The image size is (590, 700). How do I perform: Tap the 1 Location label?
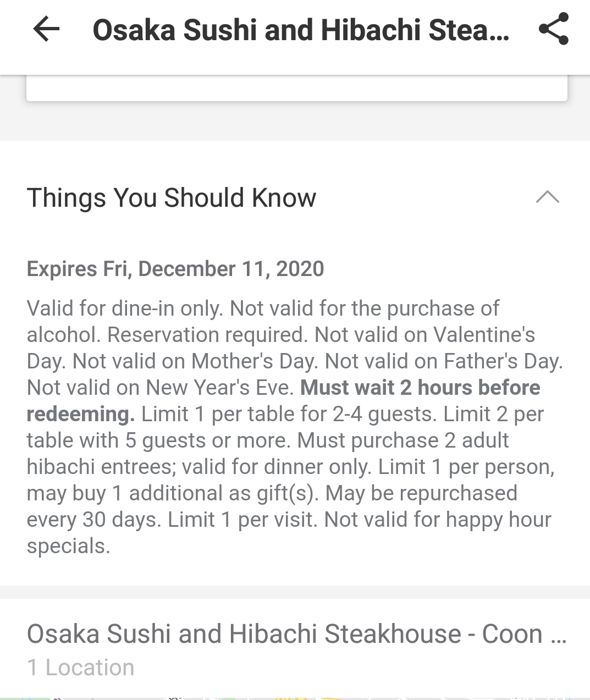point(81,668)
